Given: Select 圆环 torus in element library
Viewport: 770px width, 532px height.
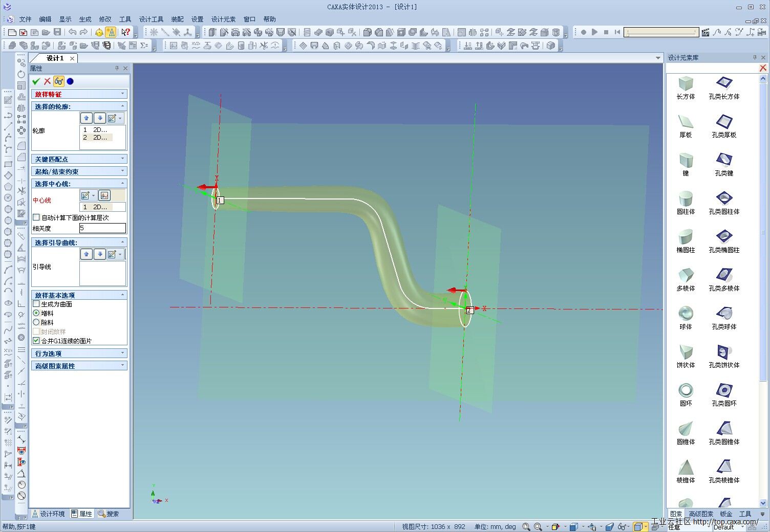Looking at the screenshot, I should pos(686,394).
